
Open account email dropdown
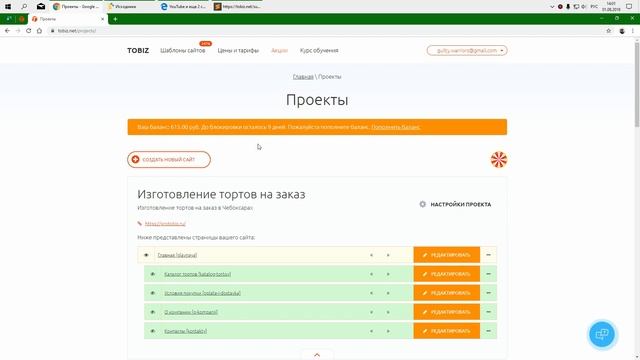tap(467, 51)
